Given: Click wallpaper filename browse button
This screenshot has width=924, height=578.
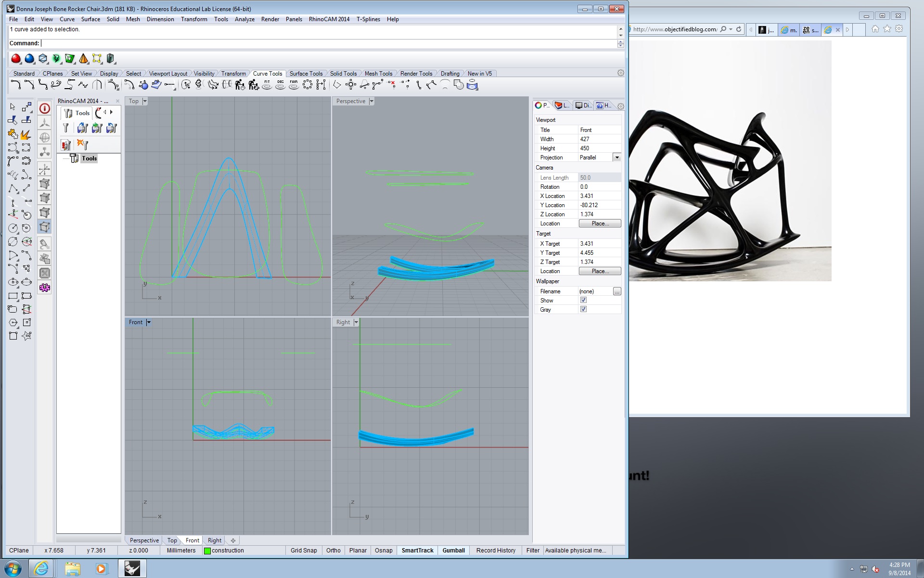Looking at the screenshot, I should (617, 291).
